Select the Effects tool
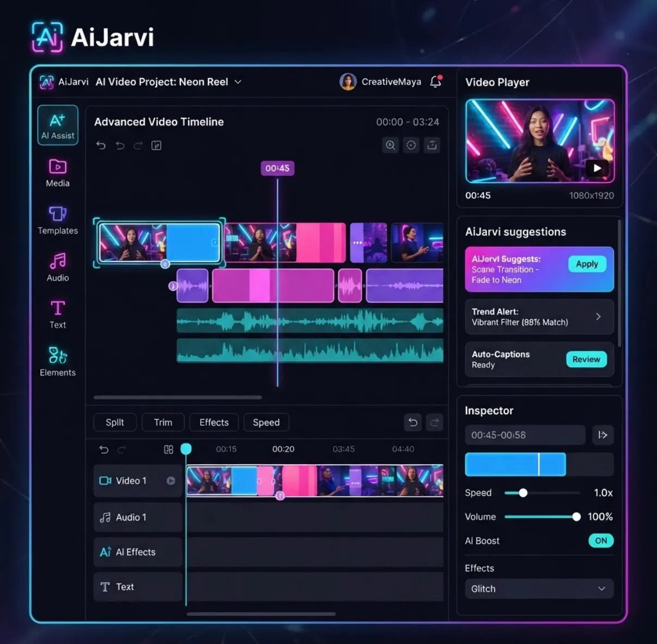The image size is (657, 644). [214, 422]
